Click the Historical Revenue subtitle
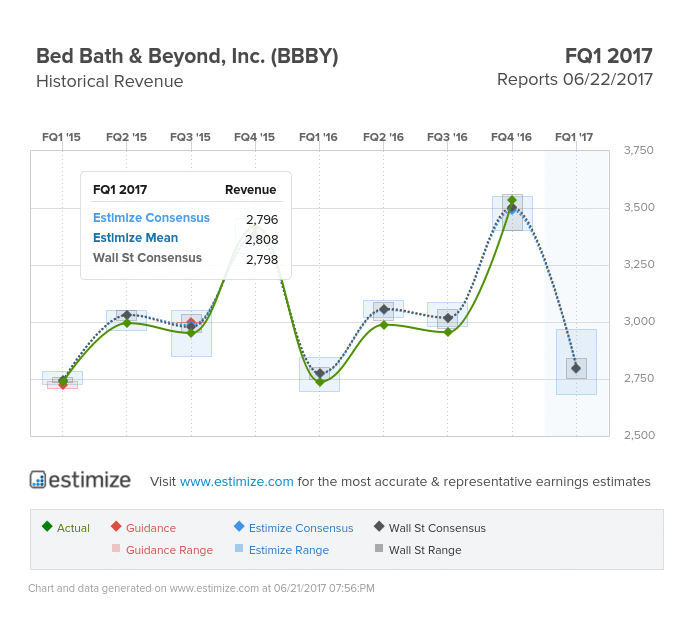The width and height of the screenshot is (685, 620). [x=110, y=82]
